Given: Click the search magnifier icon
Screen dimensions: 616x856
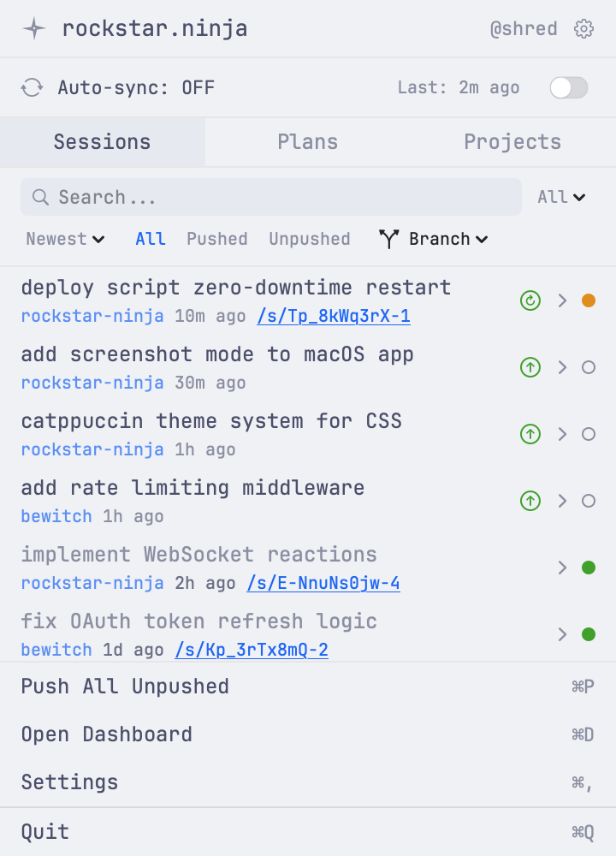Looking at the screenshot, I should (x=40, y=197).
